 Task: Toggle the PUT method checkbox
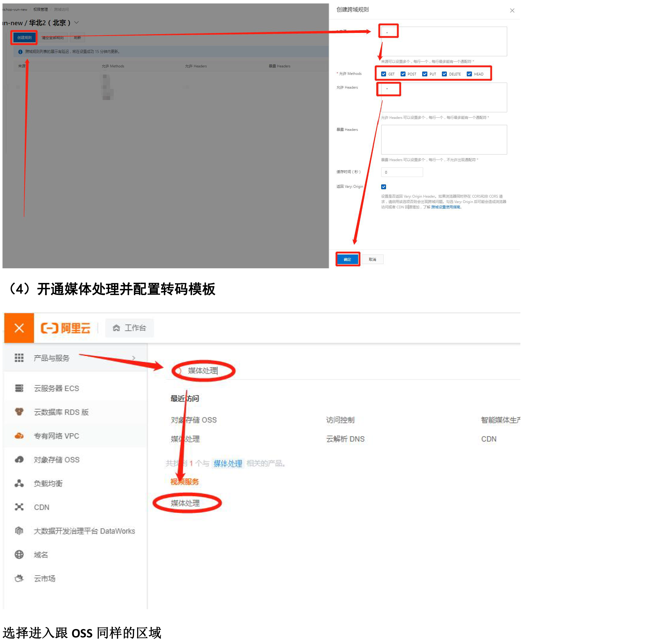point(424,74)
